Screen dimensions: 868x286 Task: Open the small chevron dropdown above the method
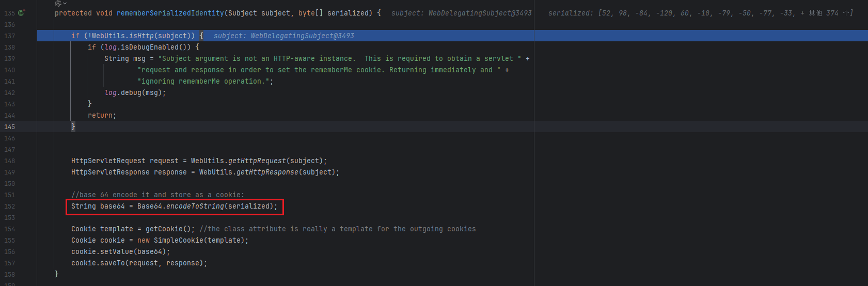65,4
